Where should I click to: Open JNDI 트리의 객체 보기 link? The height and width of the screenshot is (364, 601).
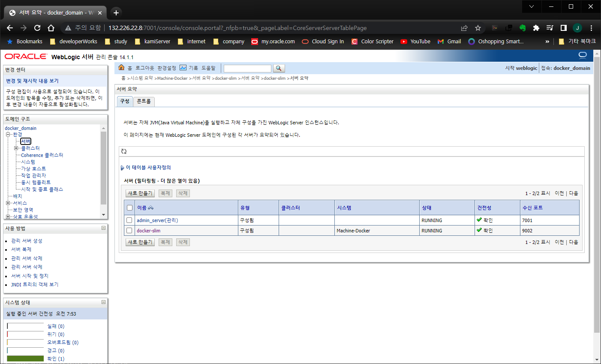pos(35,284)
